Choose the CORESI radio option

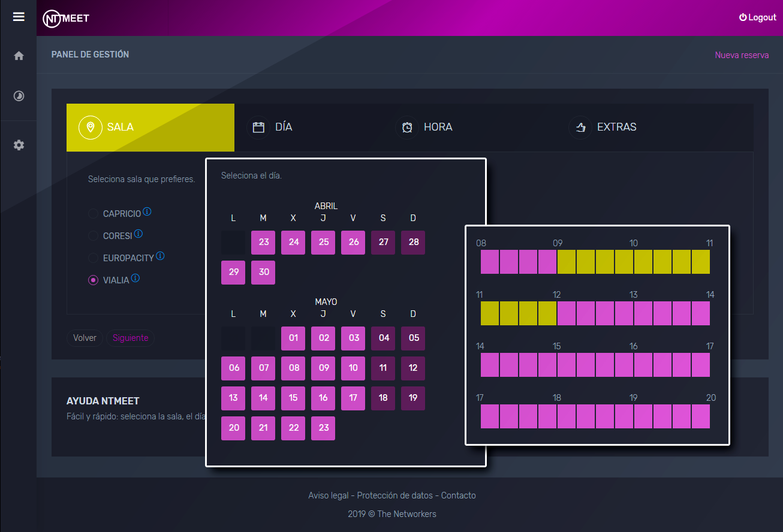(93, 236)
